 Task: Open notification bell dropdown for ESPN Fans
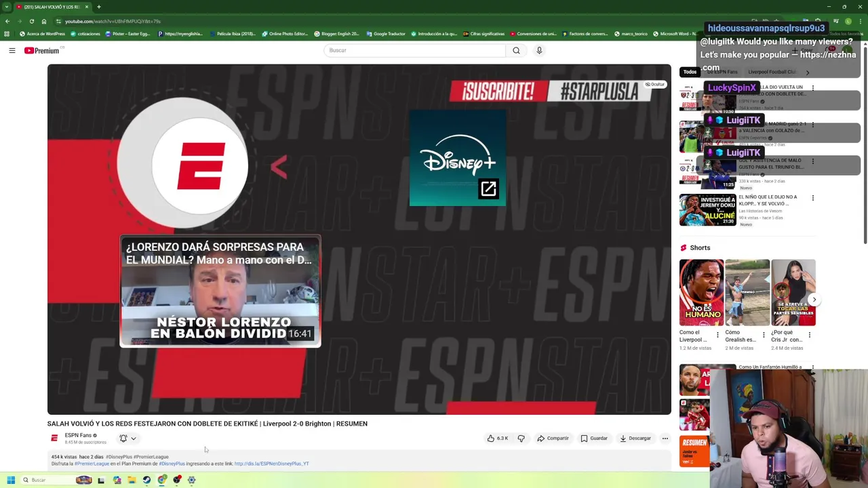pyautogui.click(x=127, y=439)
